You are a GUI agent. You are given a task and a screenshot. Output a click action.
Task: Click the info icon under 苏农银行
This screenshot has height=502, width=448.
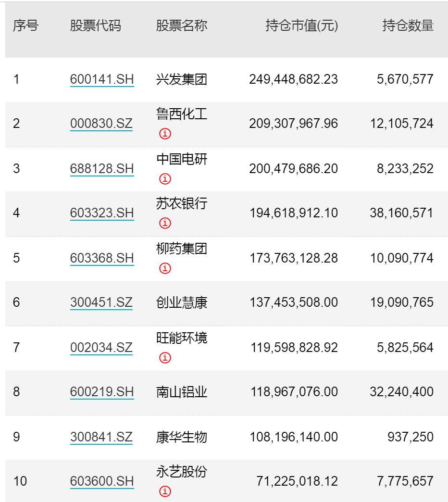[165, 223]
